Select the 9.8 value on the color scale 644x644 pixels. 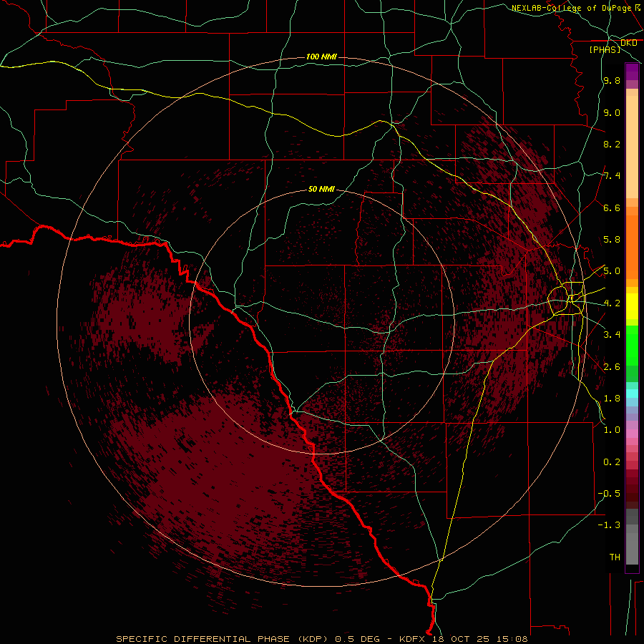coord(612,80)
